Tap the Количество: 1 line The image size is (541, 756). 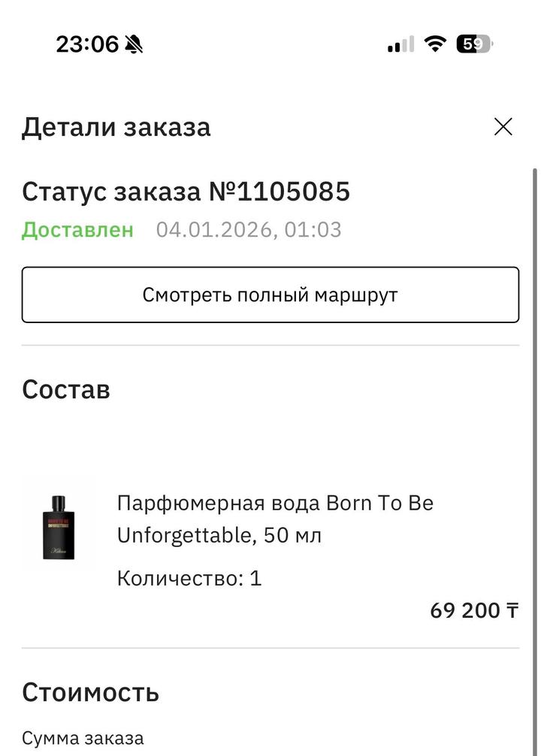[x=189, y=579]
